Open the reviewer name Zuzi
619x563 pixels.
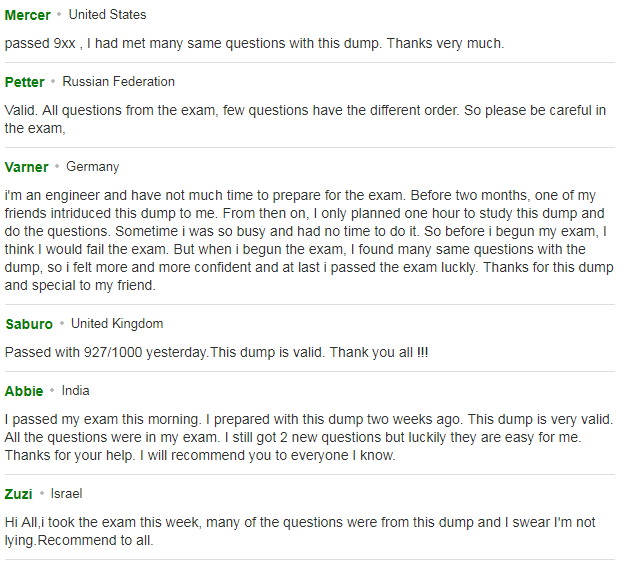click(x=19, y=494)
